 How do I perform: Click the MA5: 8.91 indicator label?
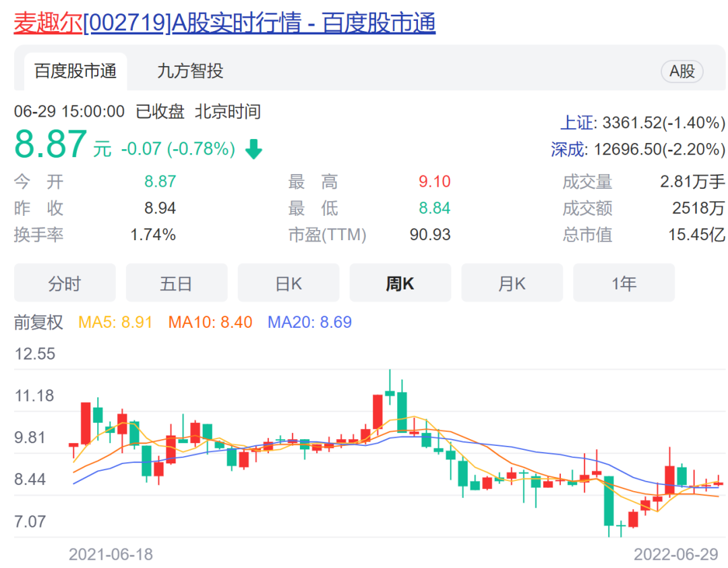coord(117,322)
